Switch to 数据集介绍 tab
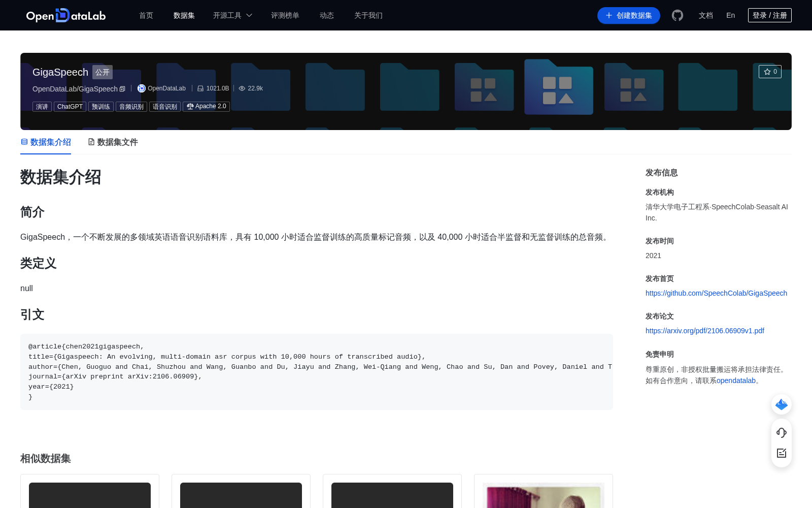The image size is (812, 508). click(46, 142)
